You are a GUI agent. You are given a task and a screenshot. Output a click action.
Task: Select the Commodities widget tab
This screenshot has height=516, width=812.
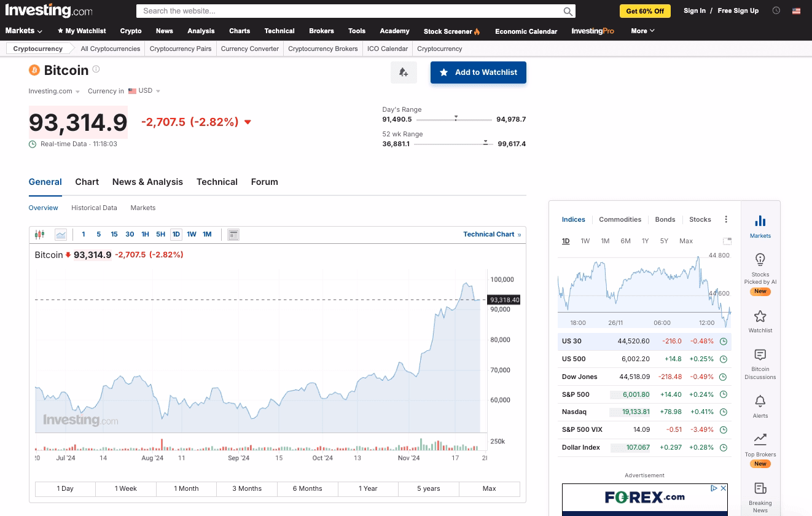(620, 219)
